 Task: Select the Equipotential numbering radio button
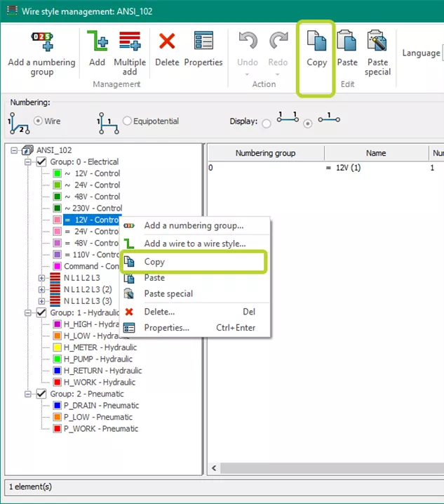[127, 121]
